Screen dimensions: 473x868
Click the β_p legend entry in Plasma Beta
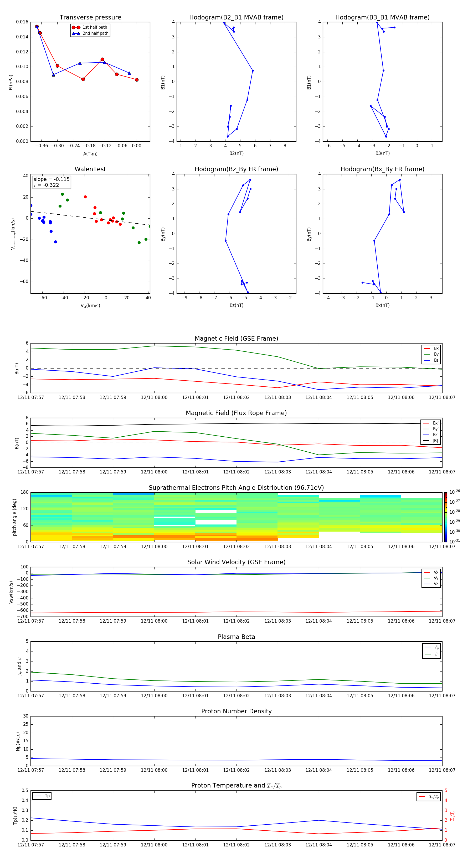[431, 647]
